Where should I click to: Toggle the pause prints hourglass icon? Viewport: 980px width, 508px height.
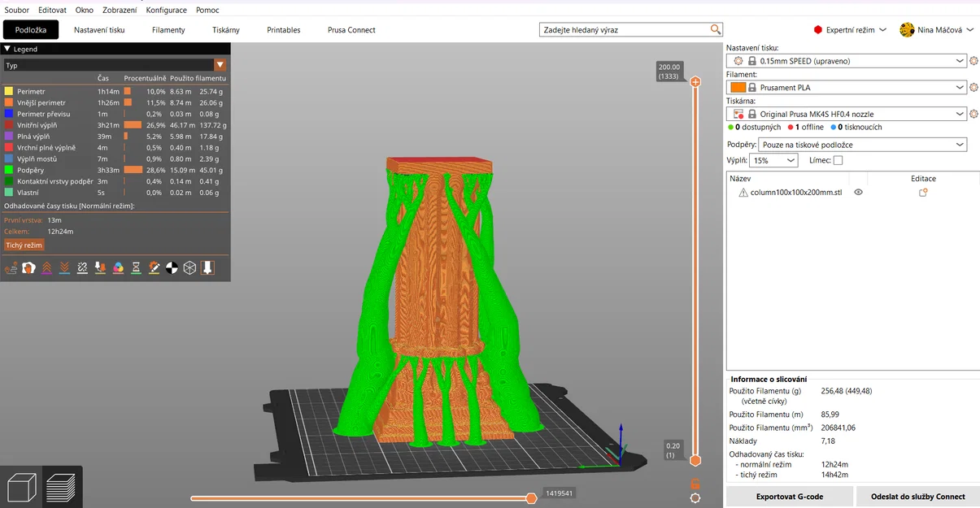click(x=137, y=267)
